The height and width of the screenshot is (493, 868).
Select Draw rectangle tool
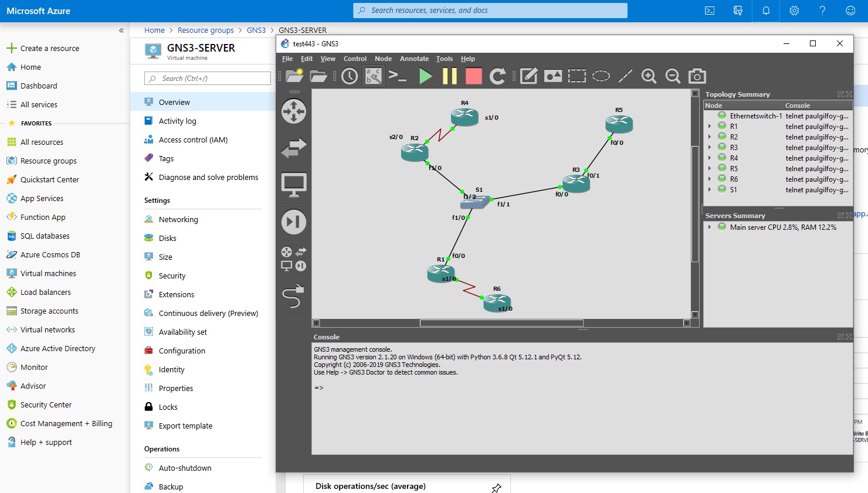click(x=577, y=76)
